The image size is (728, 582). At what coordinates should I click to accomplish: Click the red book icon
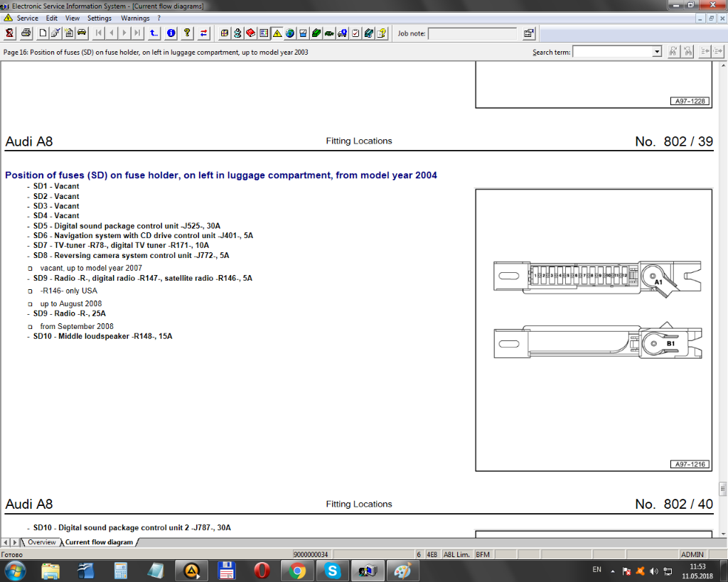click(x=250, y=33)
